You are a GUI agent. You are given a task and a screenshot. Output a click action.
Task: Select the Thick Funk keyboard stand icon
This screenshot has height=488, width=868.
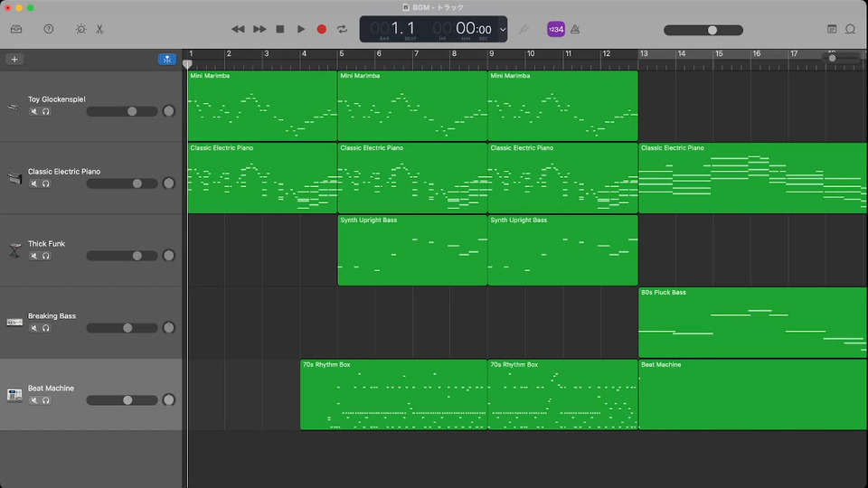coord(14,250)
